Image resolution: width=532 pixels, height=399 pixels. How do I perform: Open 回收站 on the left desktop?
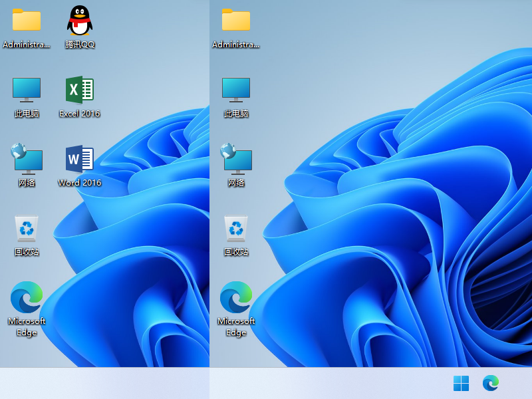tap(27, 228)
